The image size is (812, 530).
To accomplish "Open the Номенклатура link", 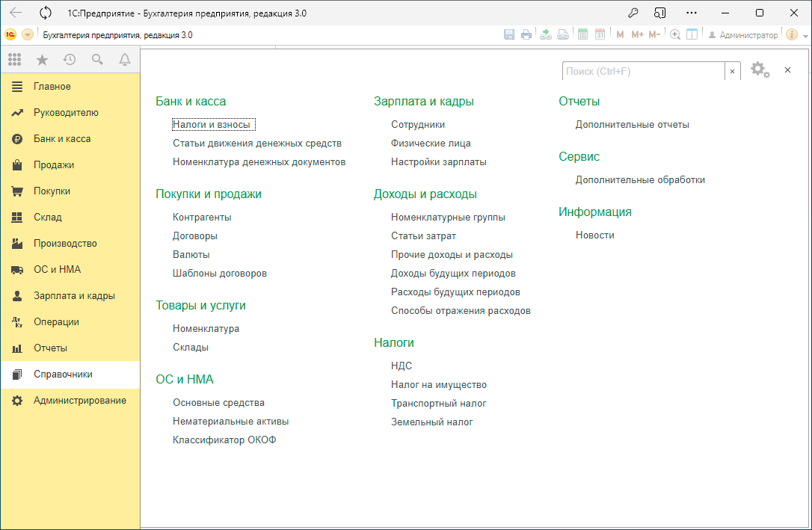I will point(206,329).
